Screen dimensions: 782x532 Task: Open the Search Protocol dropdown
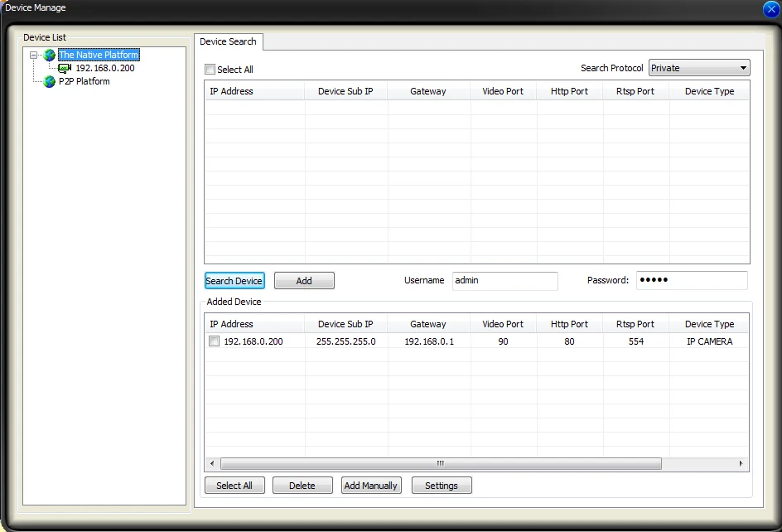[x=699, y=68]
